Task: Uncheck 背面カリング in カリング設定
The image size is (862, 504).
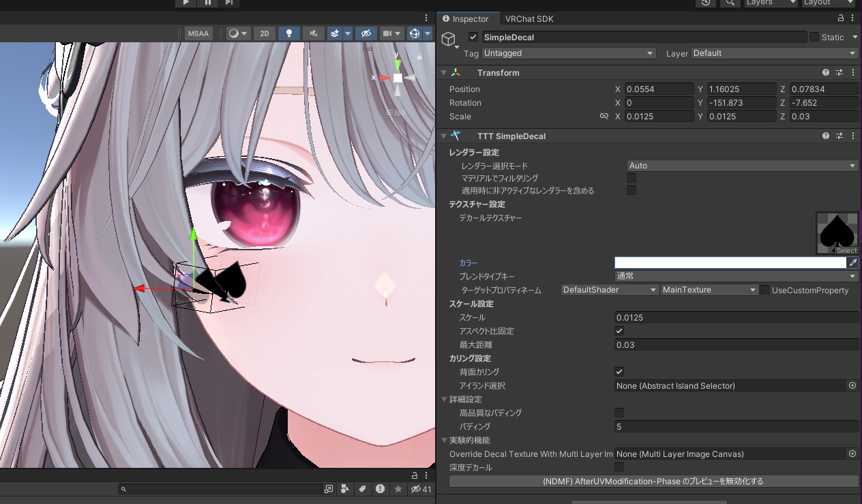Action: 619,372
